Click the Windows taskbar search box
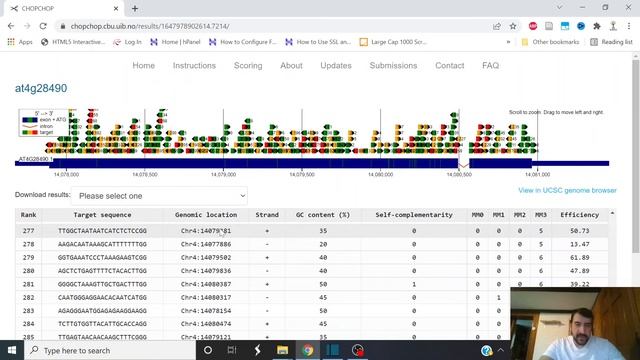Image resolution: width=640 pixels, height=360 pixels. coord(110,350)
